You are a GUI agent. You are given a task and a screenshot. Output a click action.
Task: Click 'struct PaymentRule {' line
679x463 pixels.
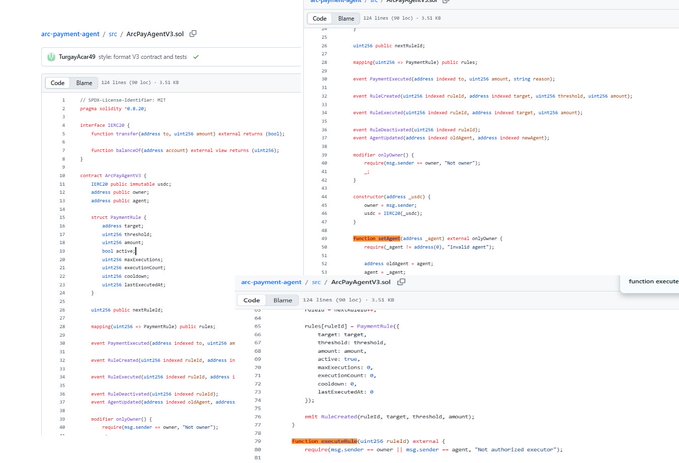click(119, 217)
